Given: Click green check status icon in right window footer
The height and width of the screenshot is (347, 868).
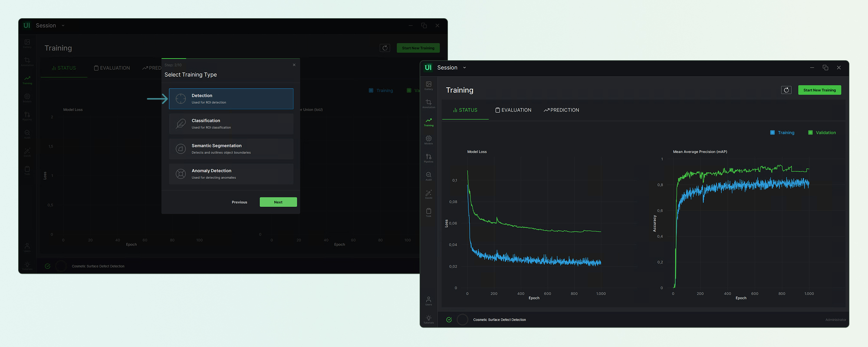Looking at the screenshot, I should coord(449,320).
